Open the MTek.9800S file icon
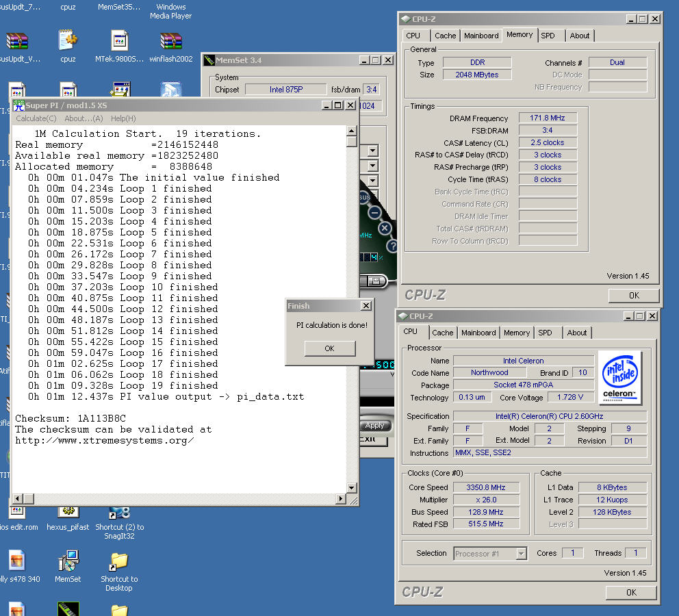Screen dimensions: 679x616 pos(120,40)
